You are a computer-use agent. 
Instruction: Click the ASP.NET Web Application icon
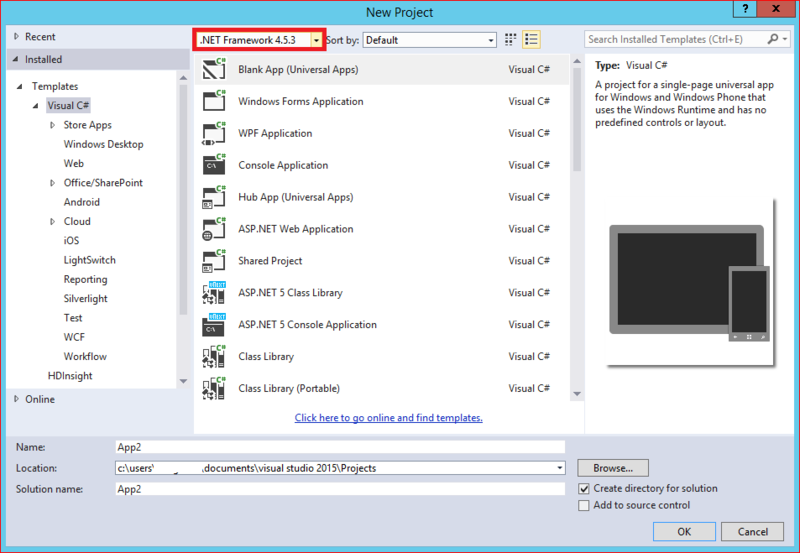(x=214, y=228)
